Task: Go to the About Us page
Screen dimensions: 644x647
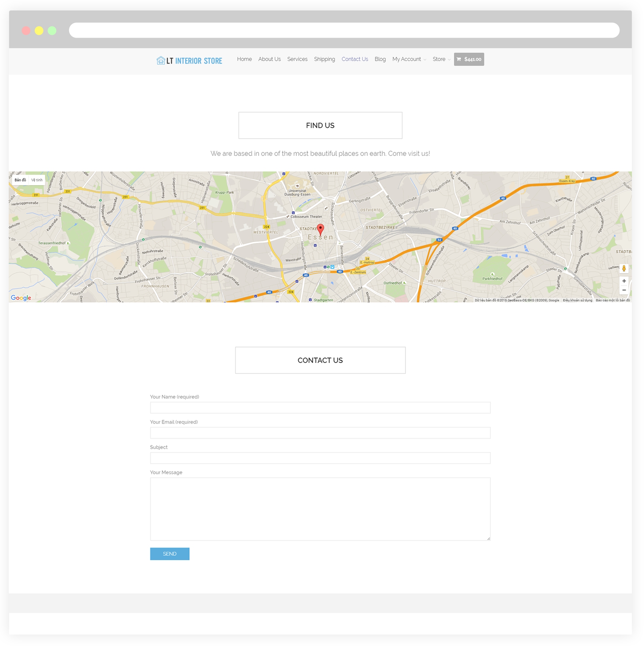Action: [270, 59]
